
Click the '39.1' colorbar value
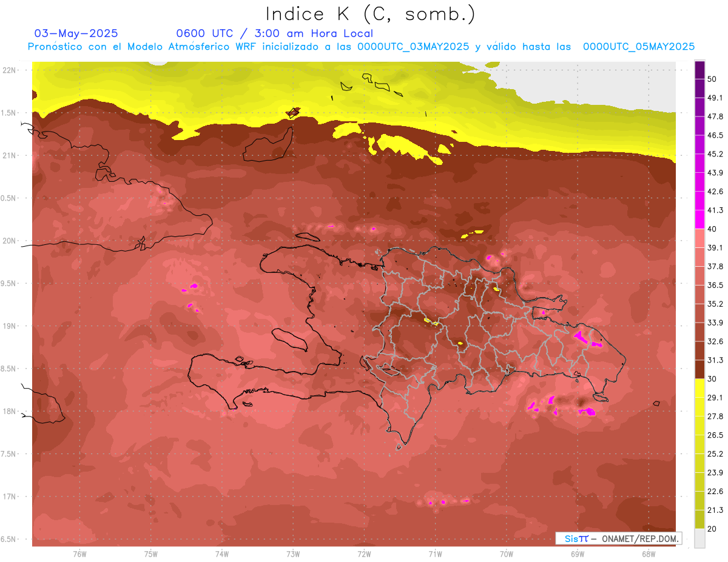(715, 247)
